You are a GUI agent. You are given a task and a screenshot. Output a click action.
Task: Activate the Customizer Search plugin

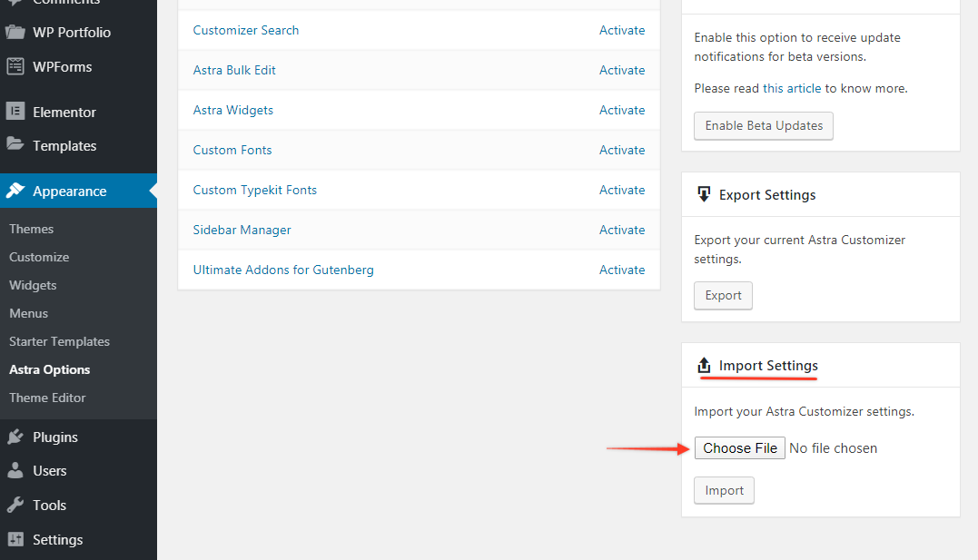(x=622, y=30)
